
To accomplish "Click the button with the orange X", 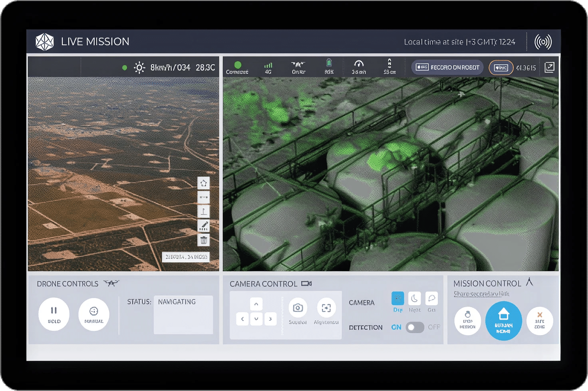I will (540, 321).
